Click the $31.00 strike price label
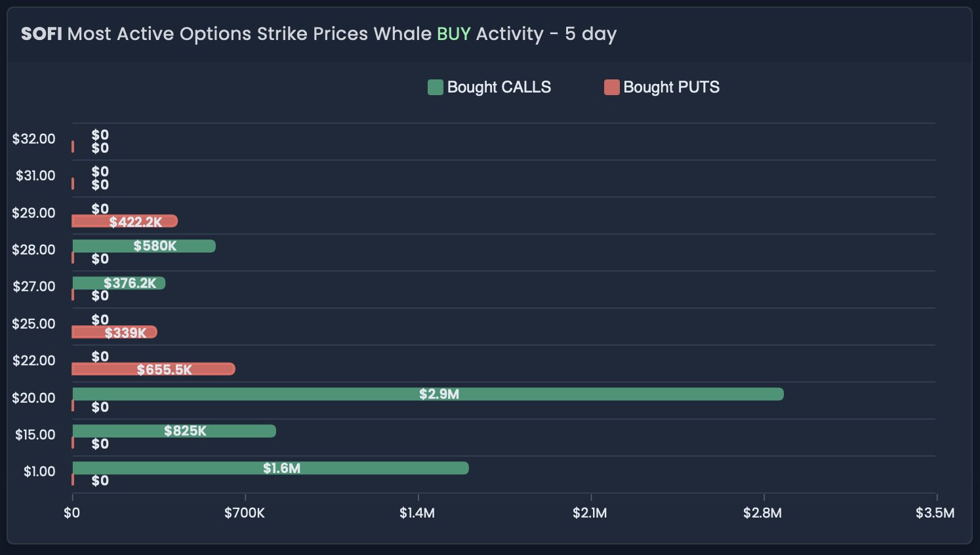This screenshot has height=555, width=980. 35,176
